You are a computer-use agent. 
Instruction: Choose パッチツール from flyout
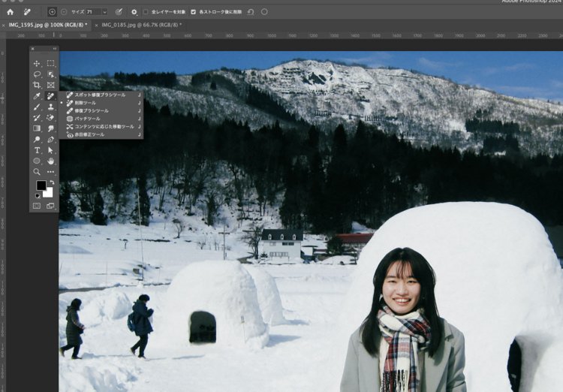coord(101,119)
